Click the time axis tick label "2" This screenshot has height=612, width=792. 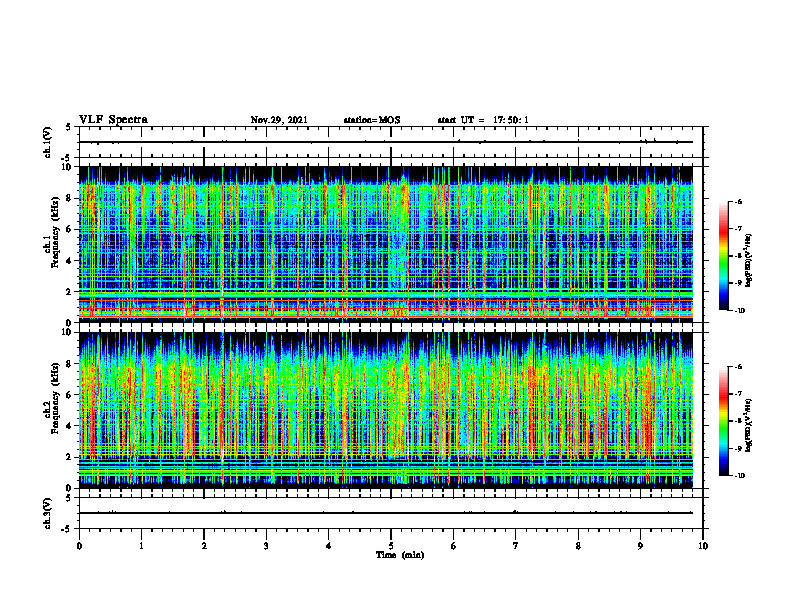[204, 546]
